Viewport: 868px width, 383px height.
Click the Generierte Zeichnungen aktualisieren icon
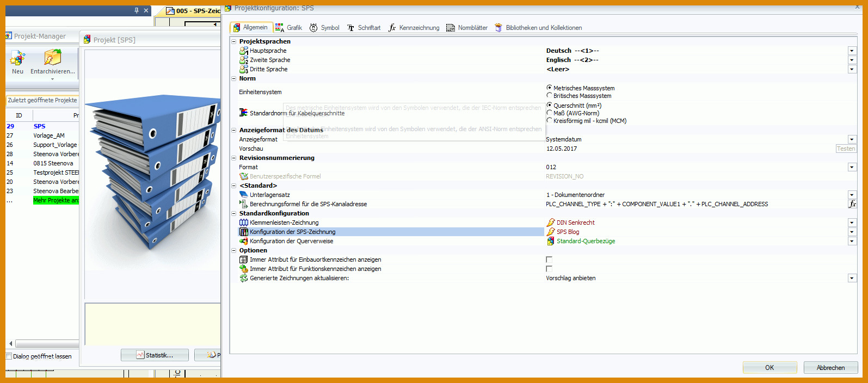tap(244, 278)
